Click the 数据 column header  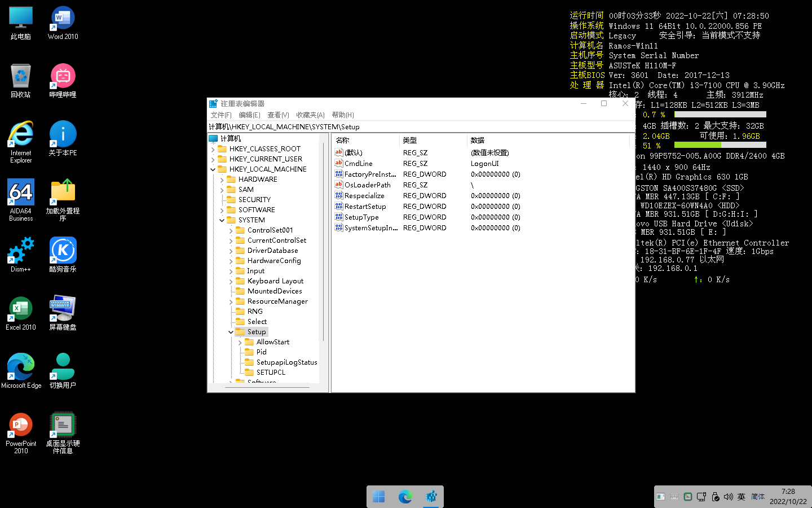click(x=548, y=140)
